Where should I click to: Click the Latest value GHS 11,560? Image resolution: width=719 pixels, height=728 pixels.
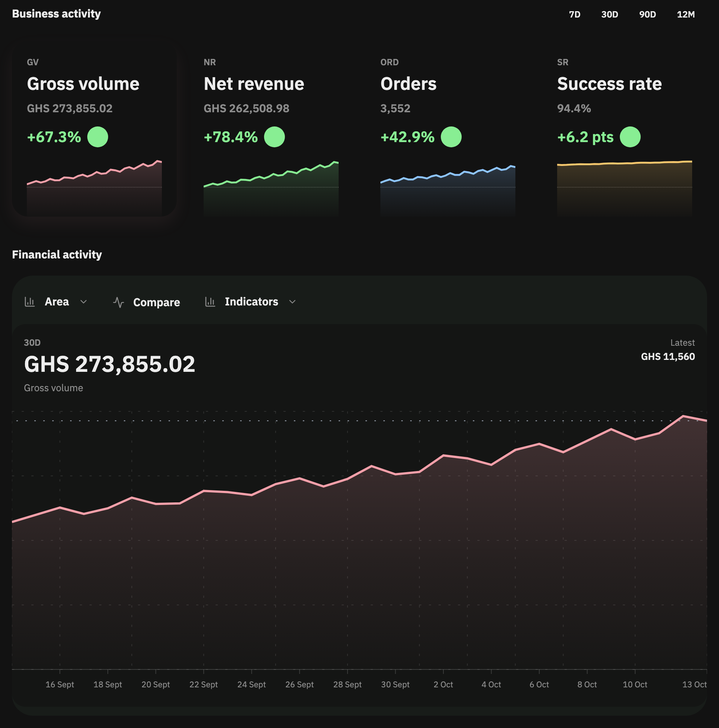668,357
